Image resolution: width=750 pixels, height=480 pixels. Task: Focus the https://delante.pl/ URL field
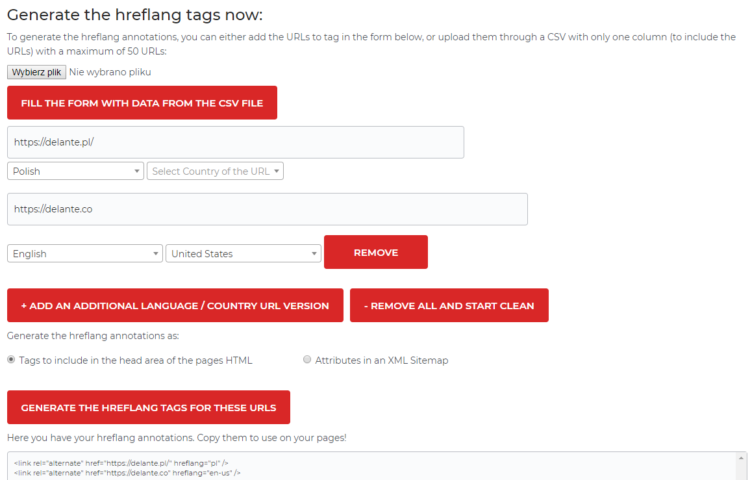[235, 142]
